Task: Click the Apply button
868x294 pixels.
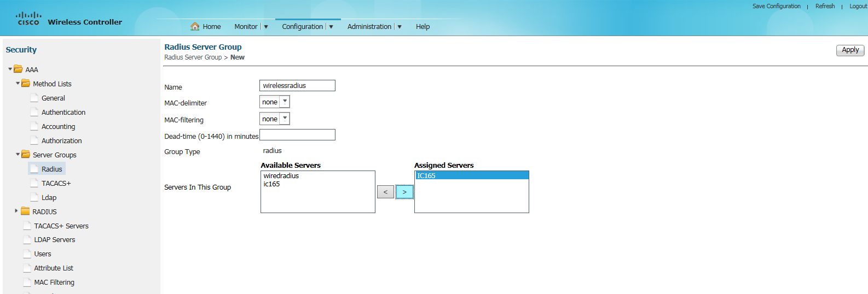Action: point(850,50)
